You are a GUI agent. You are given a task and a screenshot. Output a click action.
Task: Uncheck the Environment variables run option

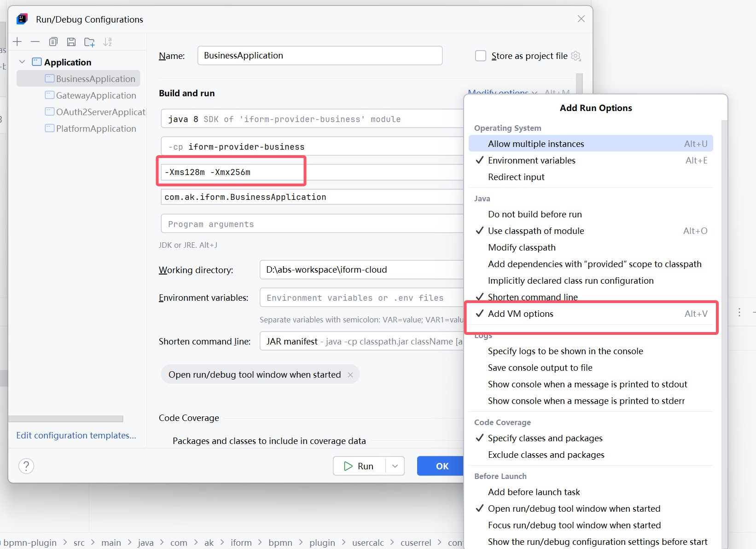[x=531, y=160]
